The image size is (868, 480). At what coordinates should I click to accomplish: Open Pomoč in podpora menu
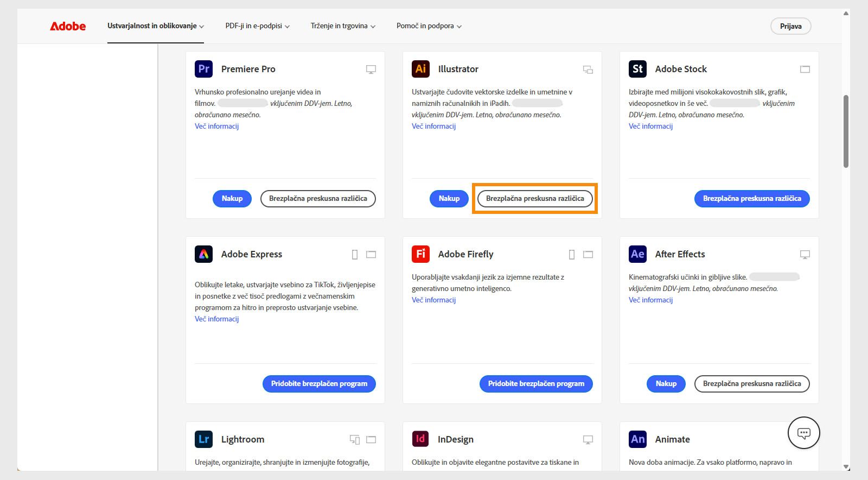point(429,26)
